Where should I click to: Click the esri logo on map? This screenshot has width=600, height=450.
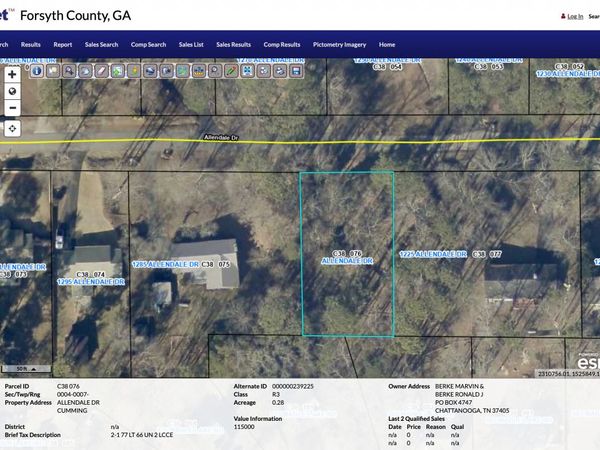click(x=588, y=362)
